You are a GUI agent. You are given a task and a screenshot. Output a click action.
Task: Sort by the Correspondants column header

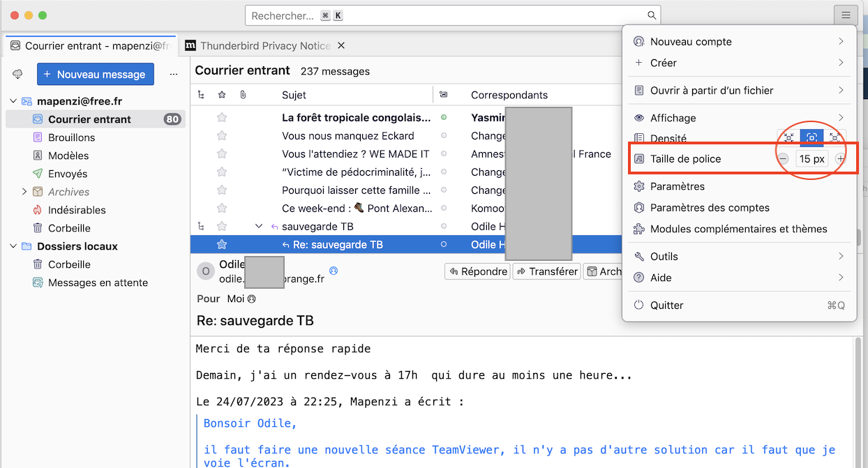pos(509,95)
